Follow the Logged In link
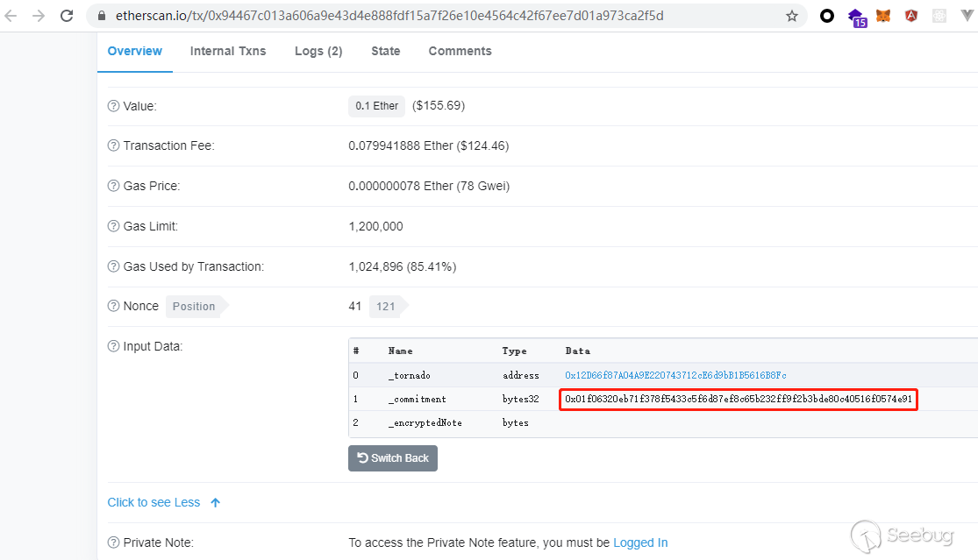This screenshot has width=978, height=560. click(640, 542)
